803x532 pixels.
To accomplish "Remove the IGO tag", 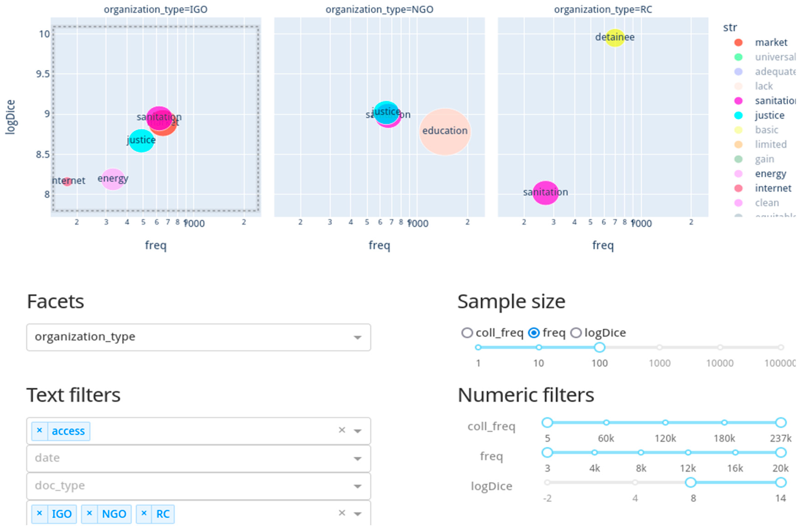I will pos(39,514).
